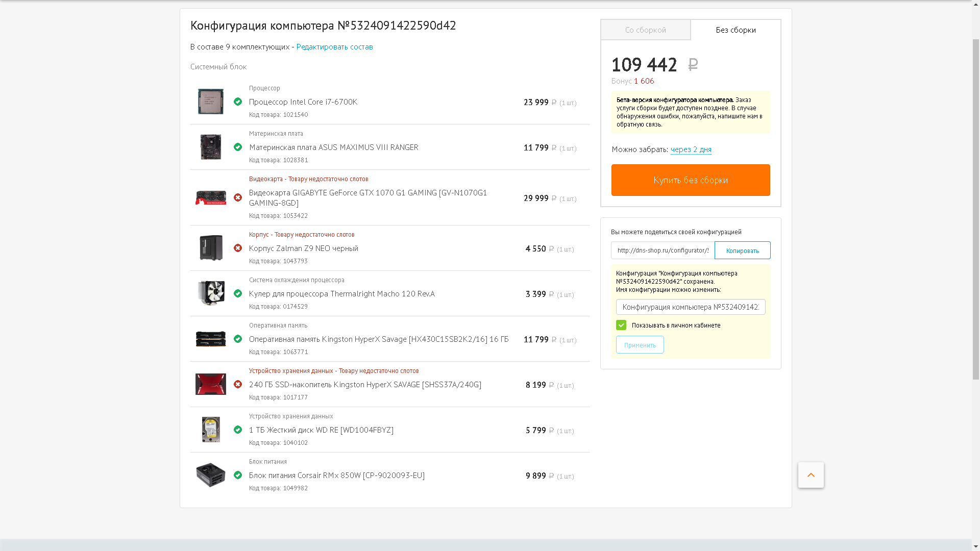The width and height of the screenshot is (980, 551).
Task: Switch to the 'Со сборкой' tab
Action: click(x=645, y=30)
